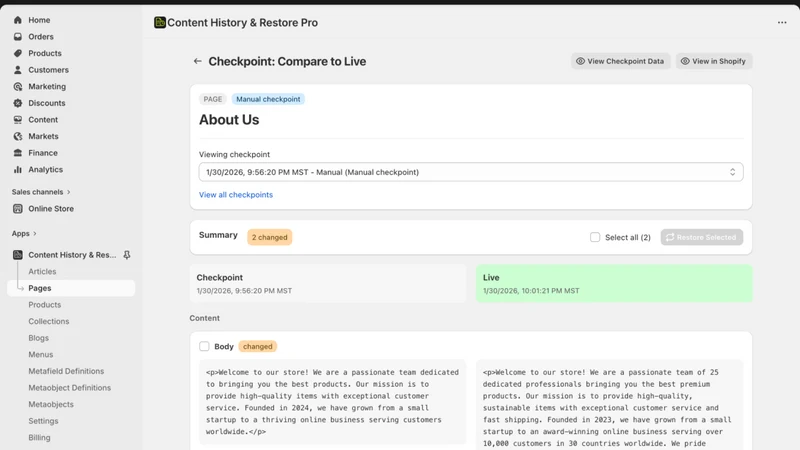Click the changed badge next to Body
800x450 pixels.
tap(258, 346)
